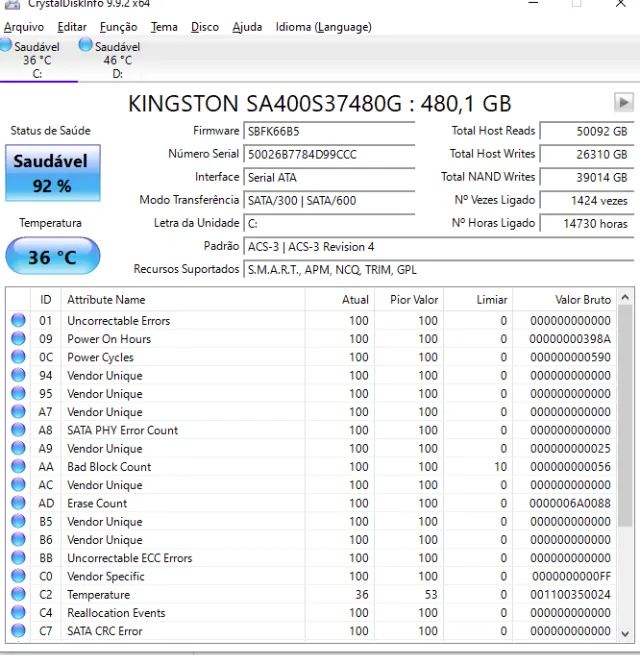Click the status icon of Vendor Specific row
Screen dimensions: 640x655
[18, 576]
